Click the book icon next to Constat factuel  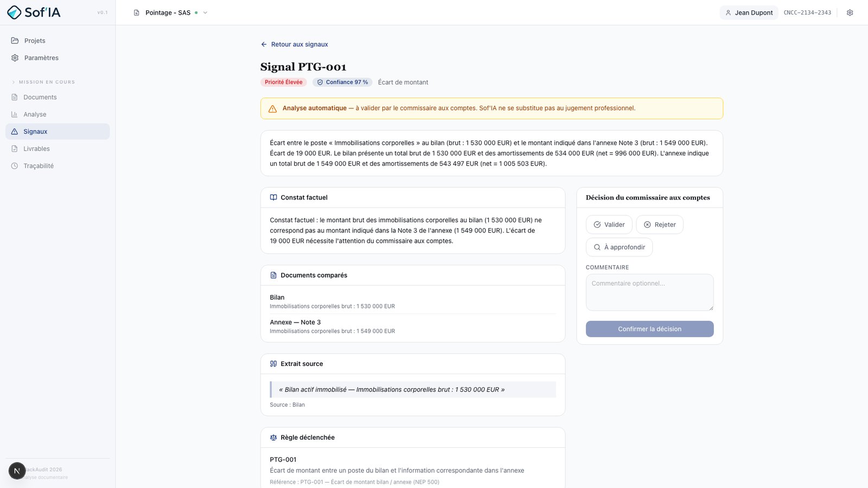click(273, 197)
